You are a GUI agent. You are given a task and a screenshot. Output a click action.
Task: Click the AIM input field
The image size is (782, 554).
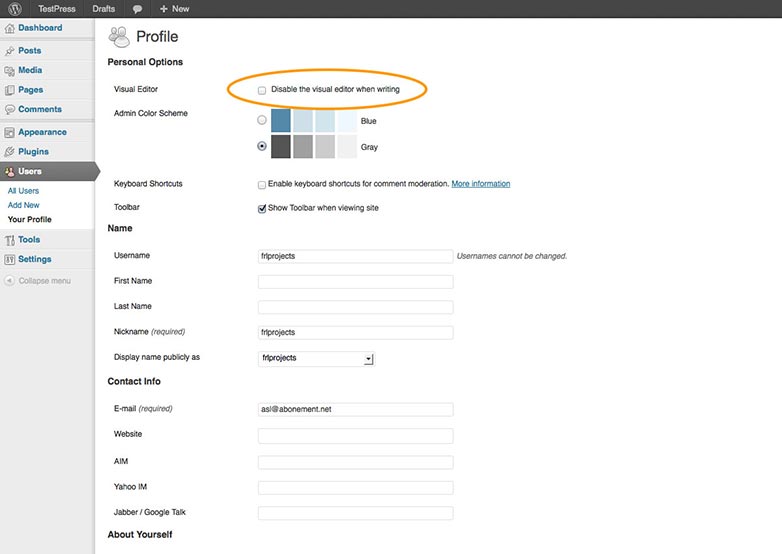(356, 462)
